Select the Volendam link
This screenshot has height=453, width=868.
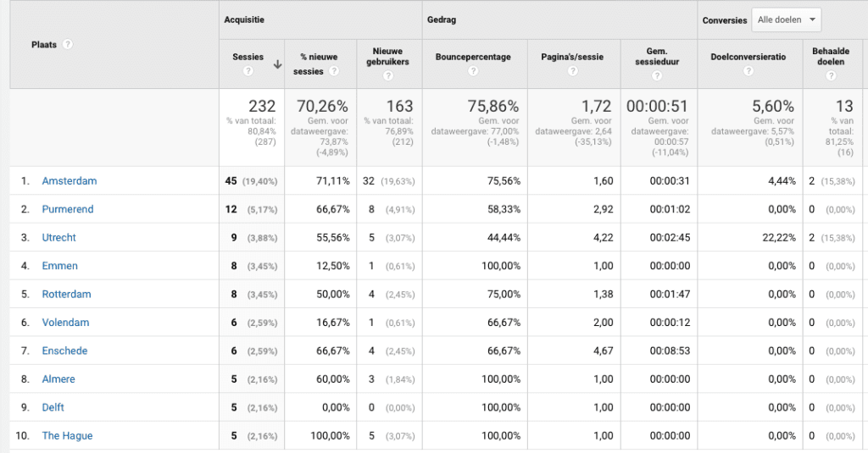click(x=65, y=323)
